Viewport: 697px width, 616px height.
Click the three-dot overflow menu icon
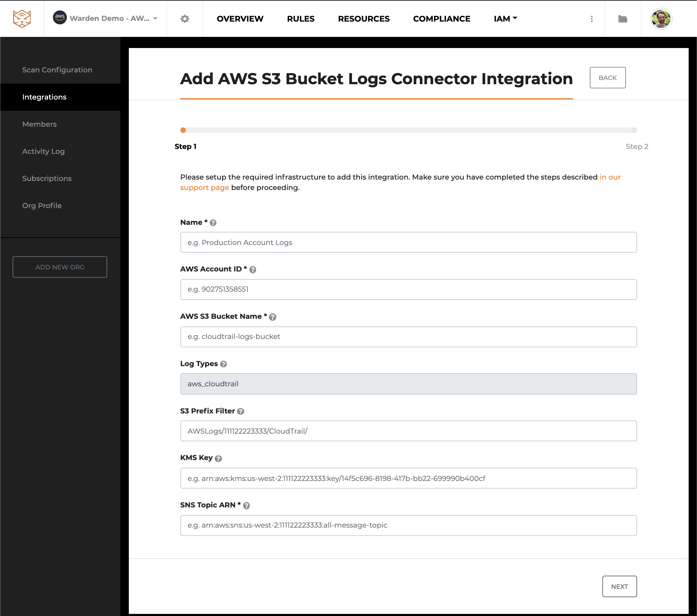592,18
